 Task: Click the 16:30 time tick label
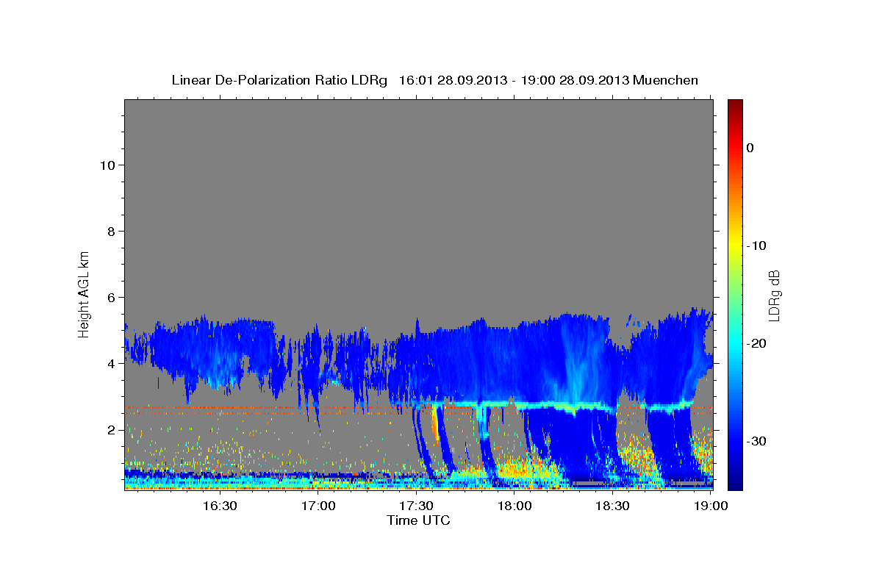click(220, 506)
